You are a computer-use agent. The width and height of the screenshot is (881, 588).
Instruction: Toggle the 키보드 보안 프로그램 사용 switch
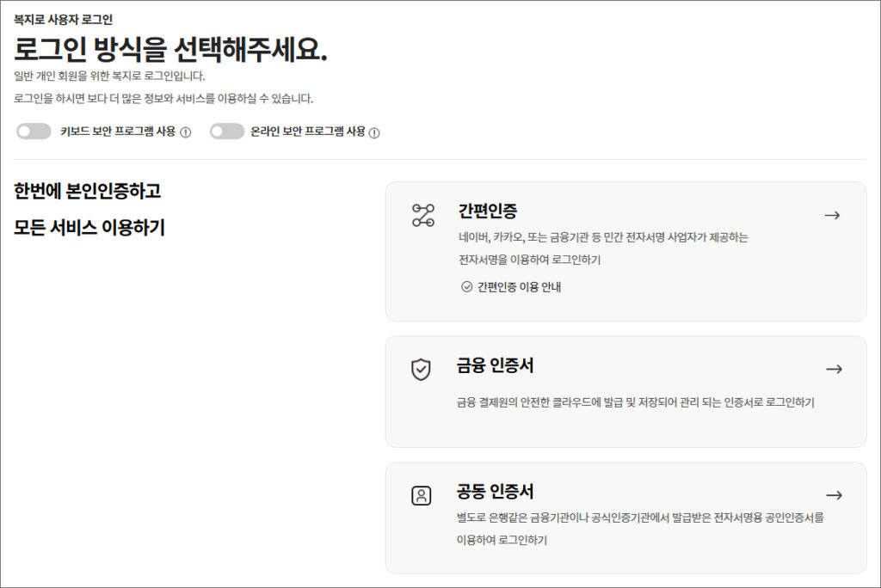click(34, 132)
